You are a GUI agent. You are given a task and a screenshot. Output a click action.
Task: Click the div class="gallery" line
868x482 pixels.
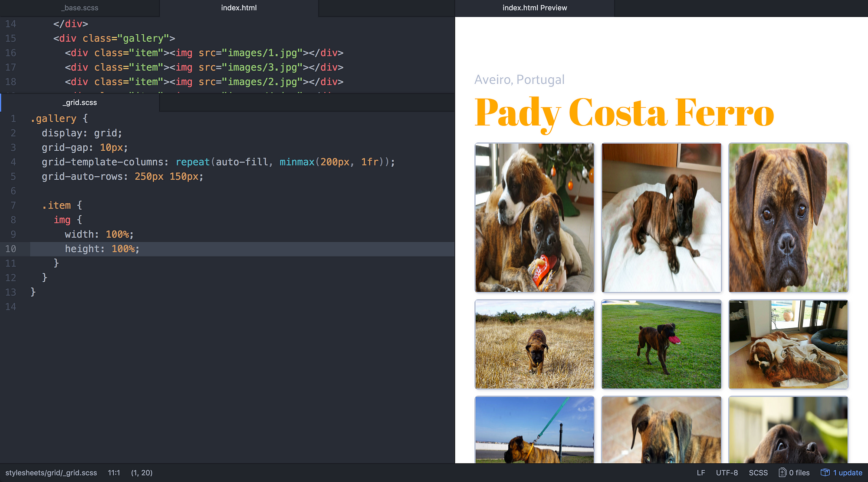114,39
